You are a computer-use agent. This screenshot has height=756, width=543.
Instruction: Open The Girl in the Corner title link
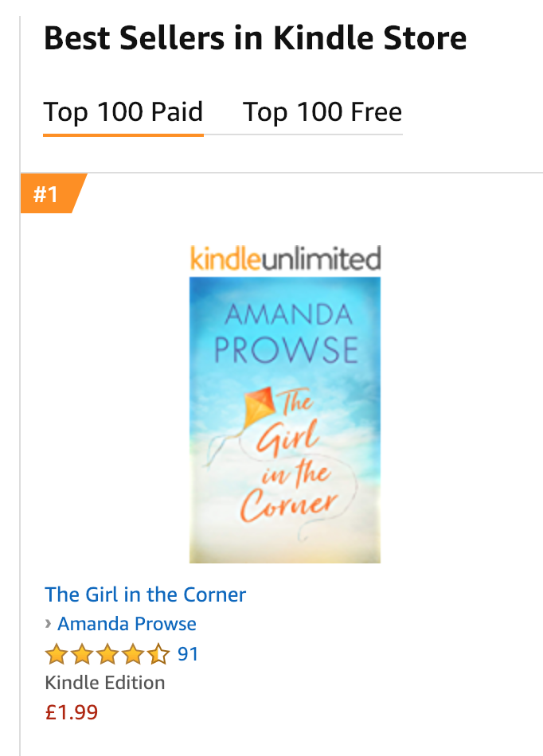145,594
